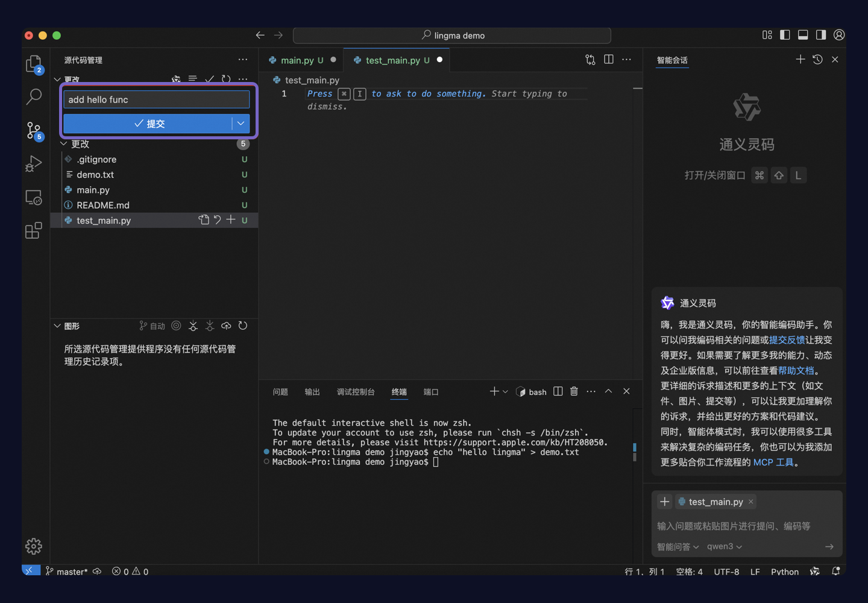Split the editor to the right
868x603 pixels.
click(609, 60)
